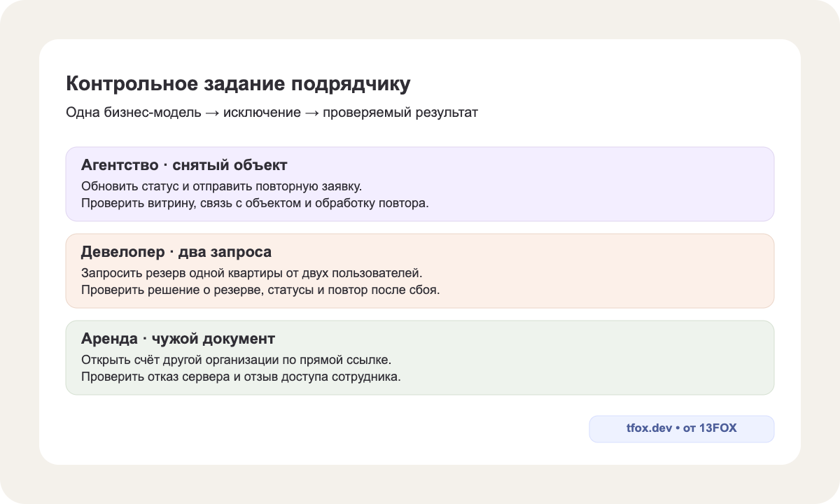Open the "tfox.dev • от 13FOX" badge
The height and width of the screenshot is (504, 840).
pos(682,429)
